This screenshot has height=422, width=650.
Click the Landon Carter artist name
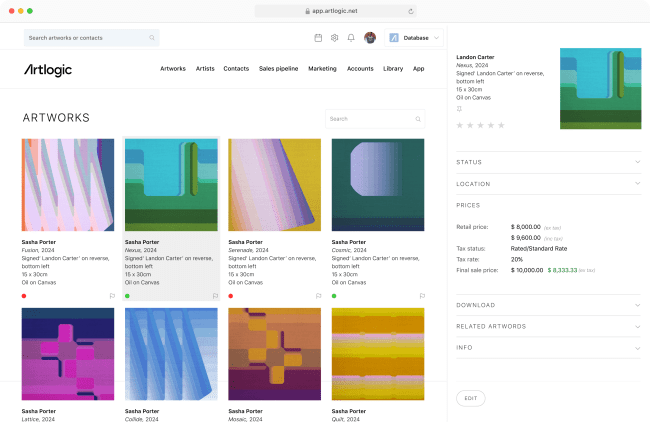(475, 57)
